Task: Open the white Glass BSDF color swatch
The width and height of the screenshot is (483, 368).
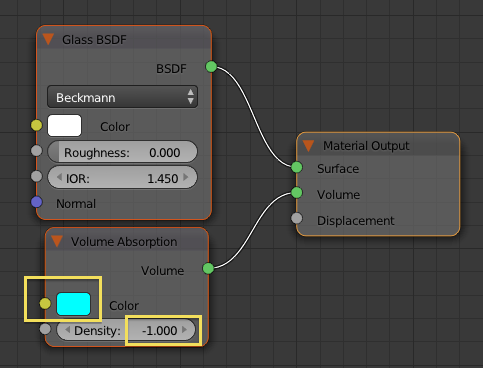Action: click(x=64, y=126)
